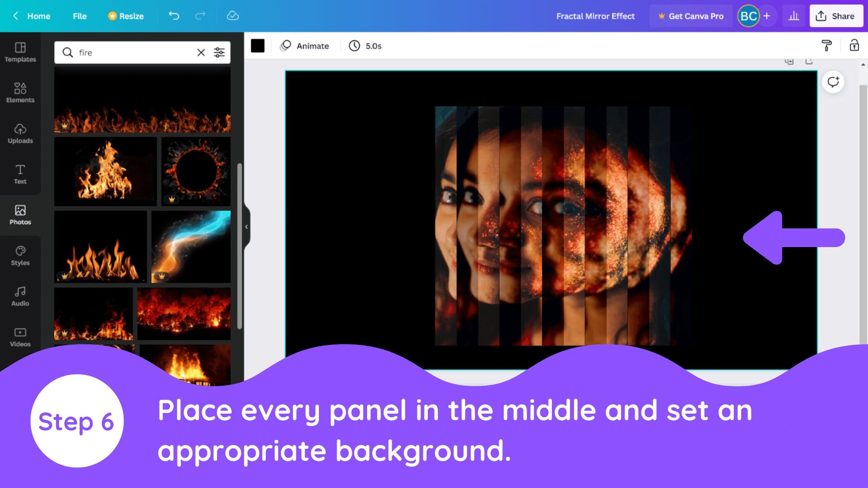Click the filter/settings search icon
The width and height of the screenshot is (868, 488).
coord(219,52)
